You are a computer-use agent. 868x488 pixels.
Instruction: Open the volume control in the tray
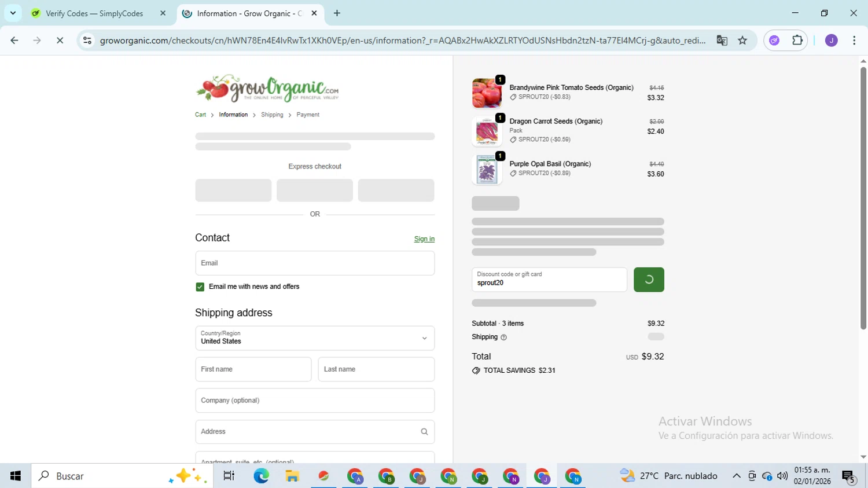coord(782,476)
